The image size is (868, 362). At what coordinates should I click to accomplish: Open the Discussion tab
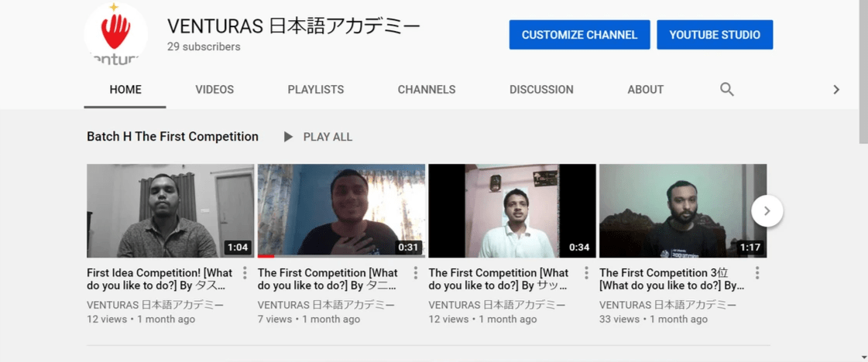(x=541, y=90)
